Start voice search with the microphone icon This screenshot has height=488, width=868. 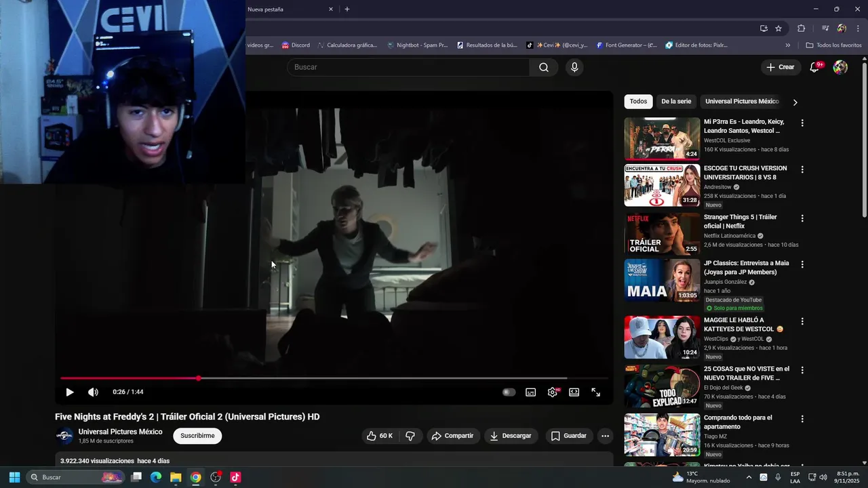(x=574, y=67)
